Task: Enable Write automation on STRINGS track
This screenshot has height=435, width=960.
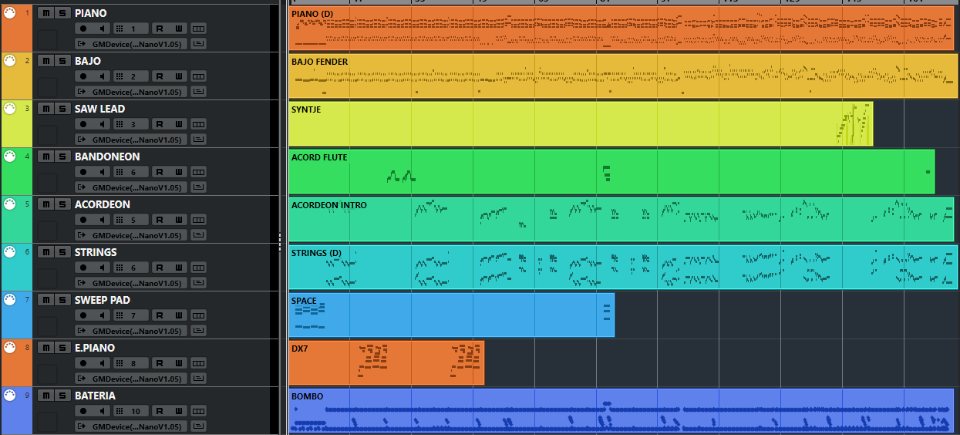Action: point(178,267)
